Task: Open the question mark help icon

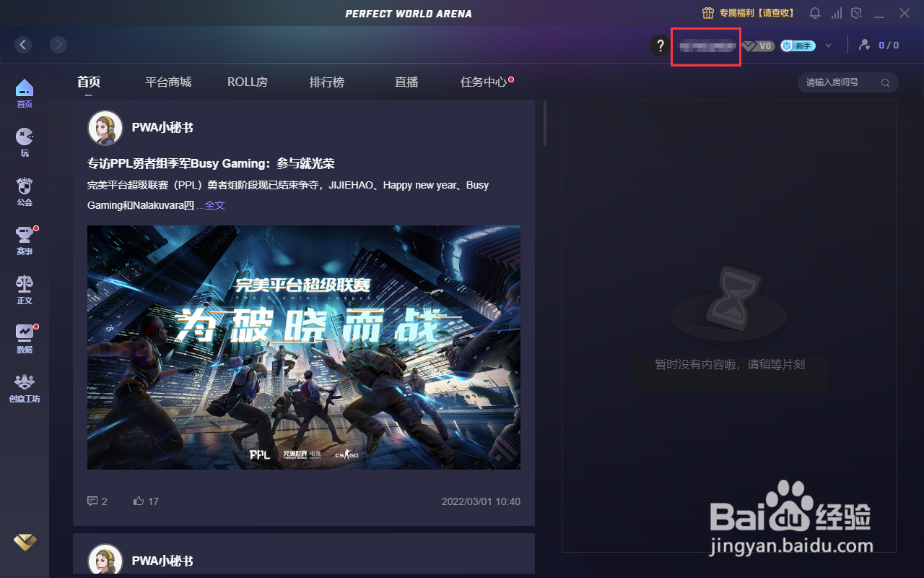Action: point(659,46)
